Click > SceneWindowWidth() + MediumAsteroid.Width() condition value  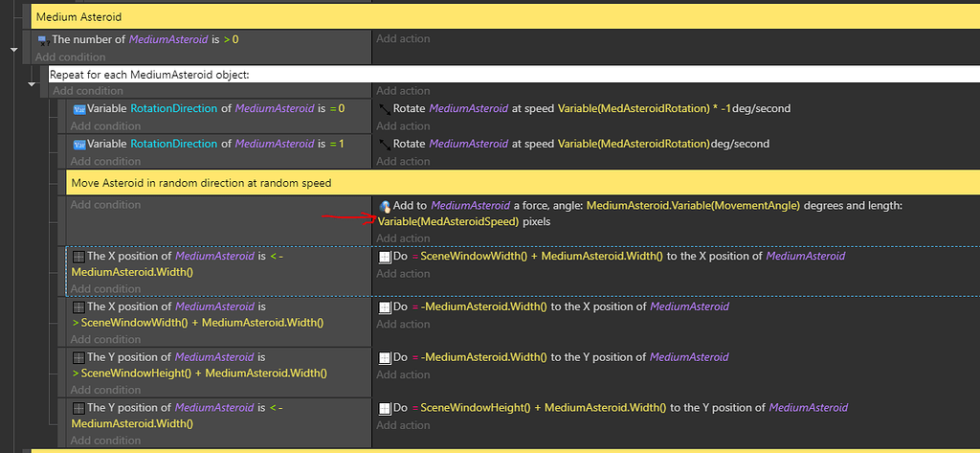198,323
